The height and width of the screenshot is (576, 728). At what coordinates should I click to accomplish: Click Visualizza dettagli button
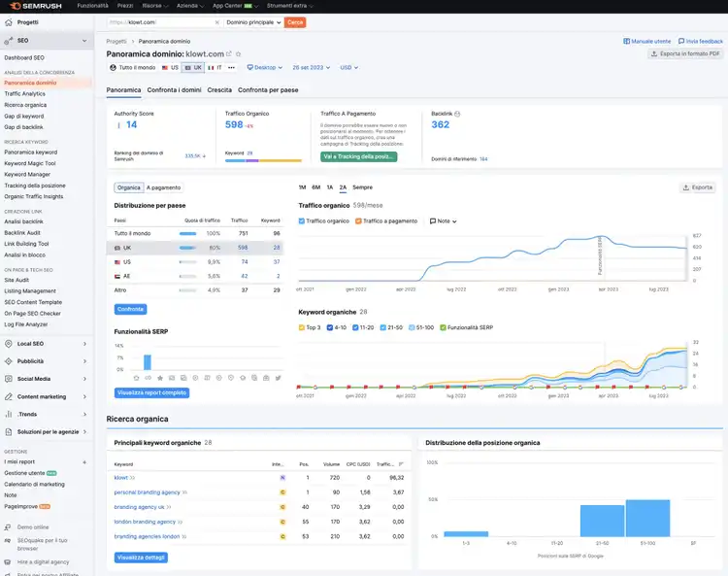coord(141,558)
